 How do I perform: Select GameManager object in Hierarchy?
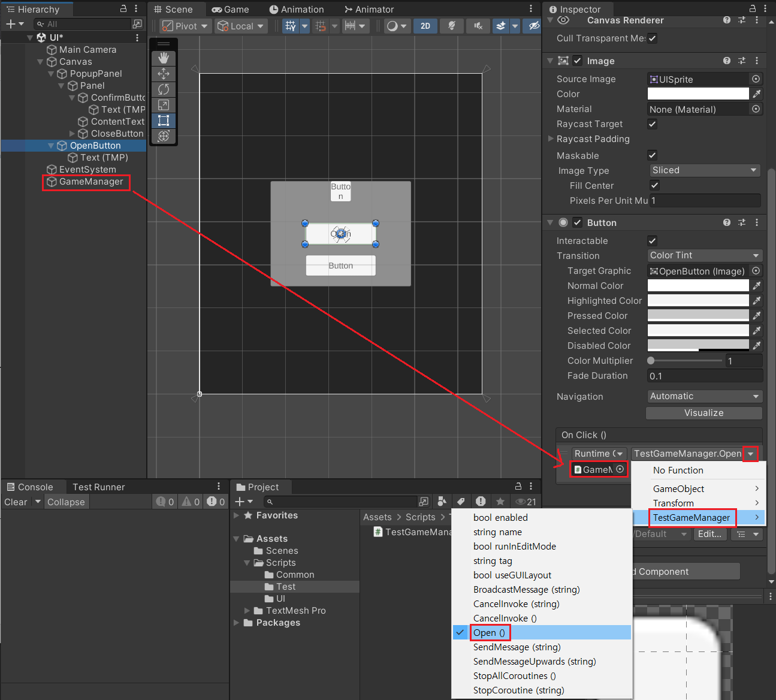[x=91, y=182]
